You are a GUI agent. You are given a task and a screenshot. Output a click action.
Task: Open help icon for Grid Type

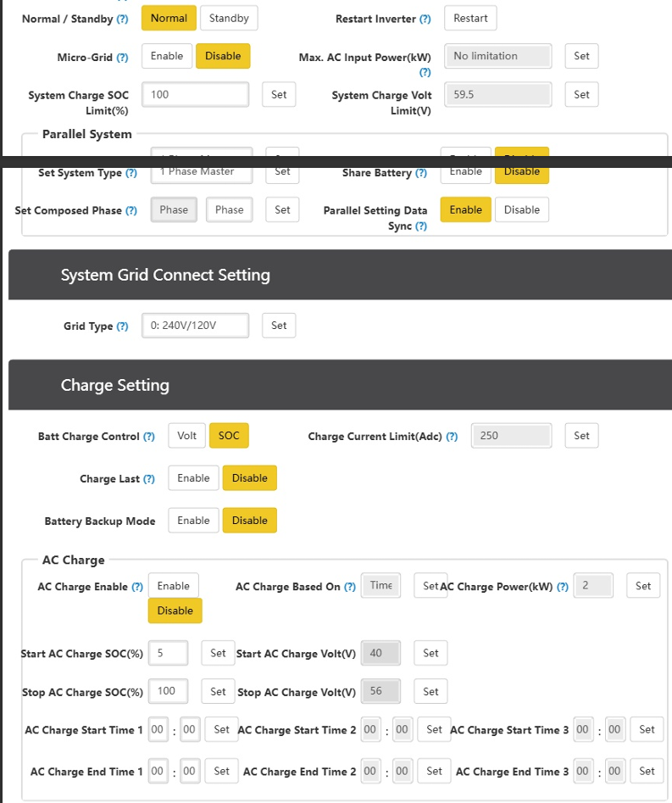coord(122,326)
